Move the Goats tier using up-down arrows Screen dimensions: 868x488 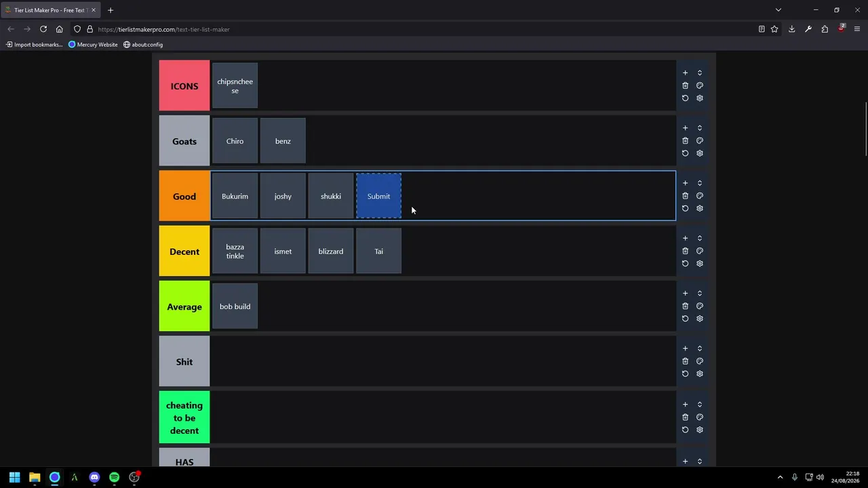[x=700, y=128]
